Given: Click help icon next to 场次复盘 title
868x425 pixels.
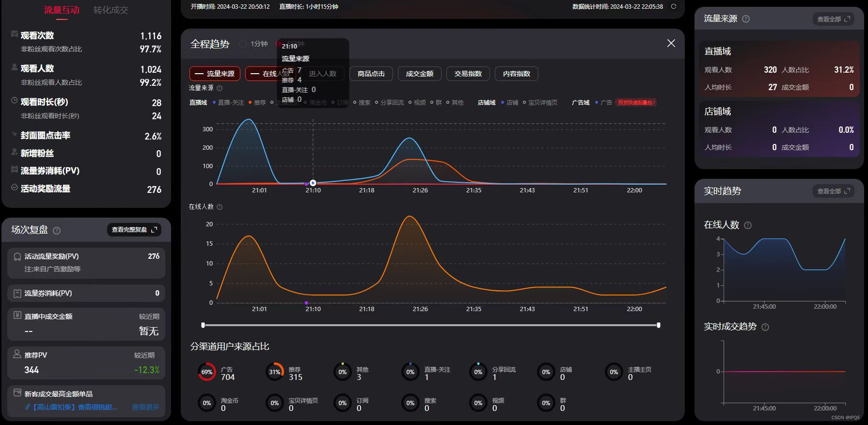Looking at the screenshot, I should [x=57, y=231].
